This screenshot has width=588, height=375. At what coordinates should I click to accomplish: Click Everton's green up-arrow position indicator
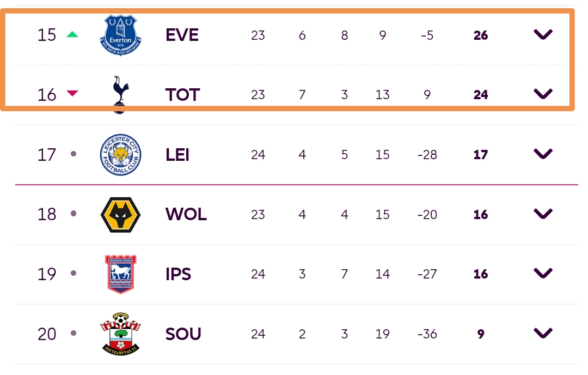[72, 34]
